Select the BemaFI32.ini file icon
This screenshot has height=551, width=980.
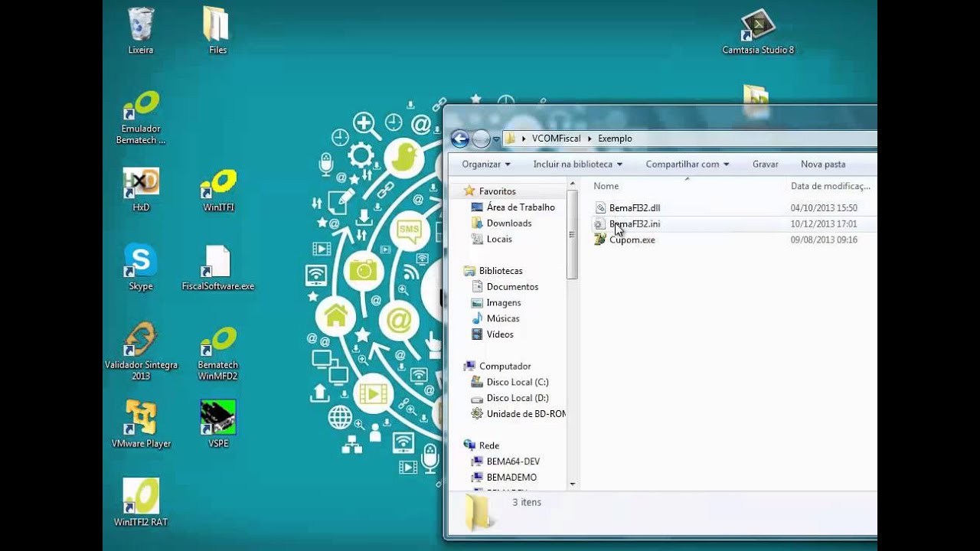[601, 223]
